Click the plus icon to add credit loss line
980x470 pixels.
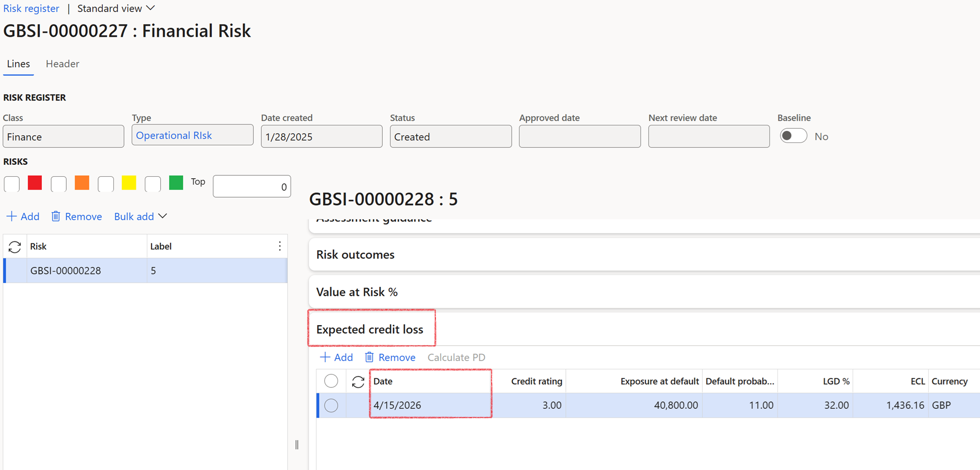click(325, 357)
